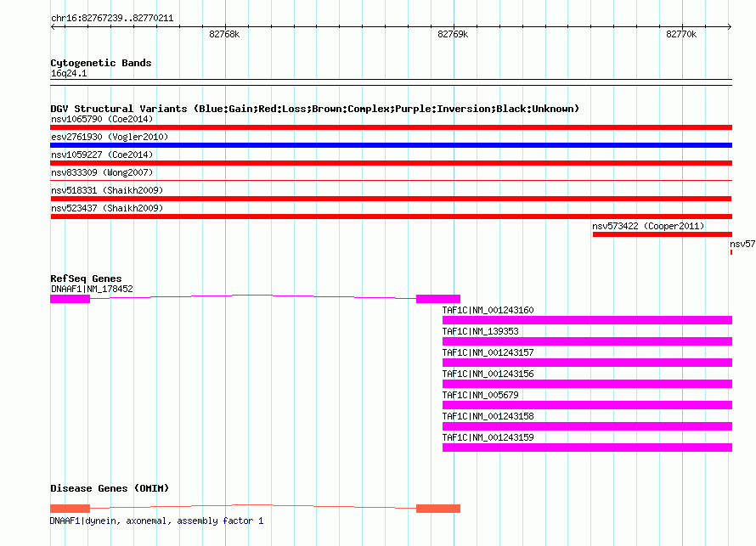
Task: Open the TAF1C|NM_001243156 transcript label
Action: tap(488, 374)
